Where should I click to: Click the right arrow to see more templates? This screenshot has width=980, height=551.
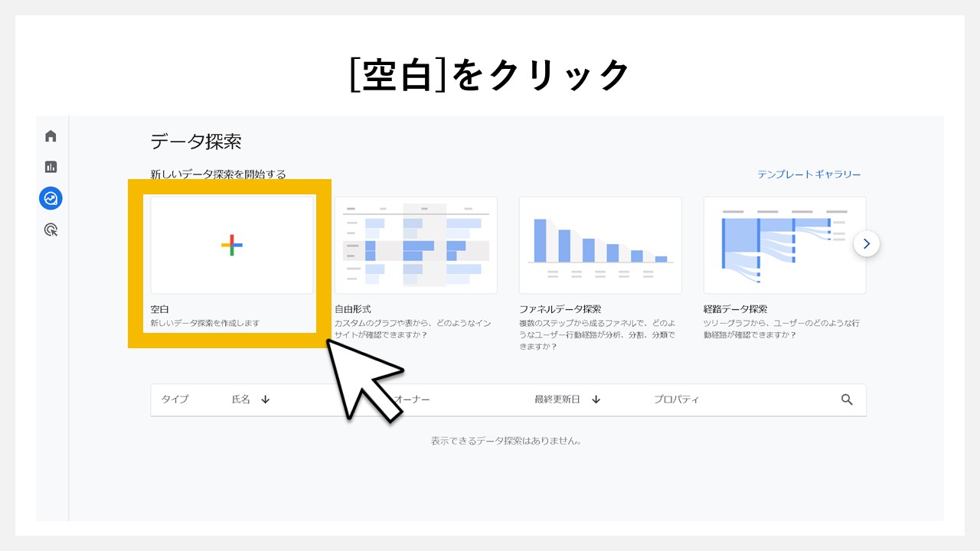coord(867,243)
